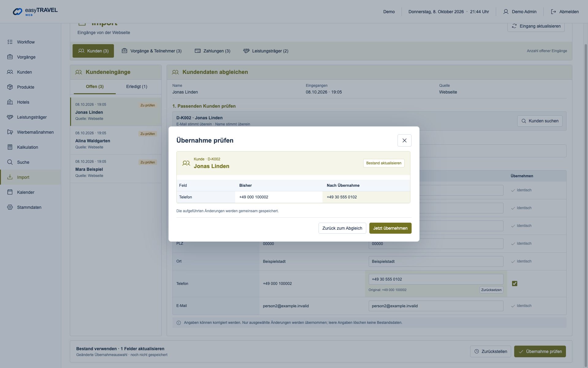The width and height of the screenshot is (588, 368).
Task: Click the Demo Admin user icon
Action: [506, 12]
